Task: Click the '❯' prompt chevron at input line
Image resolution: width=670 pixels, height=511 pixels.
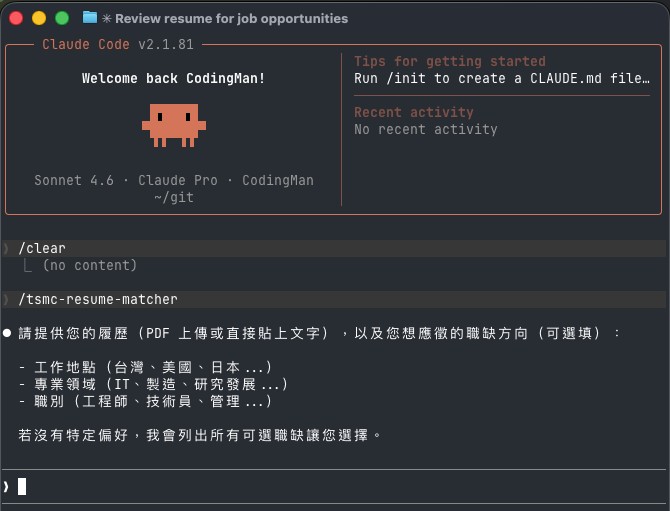Action: [6, 487]
